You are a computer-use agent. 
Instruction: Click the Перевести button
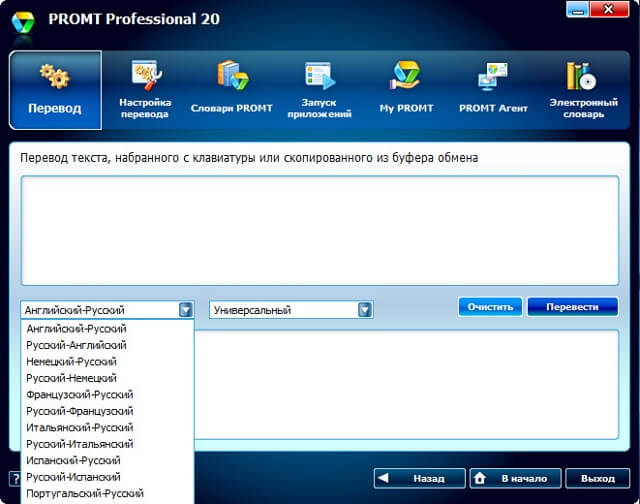click(x=572, y=307)
